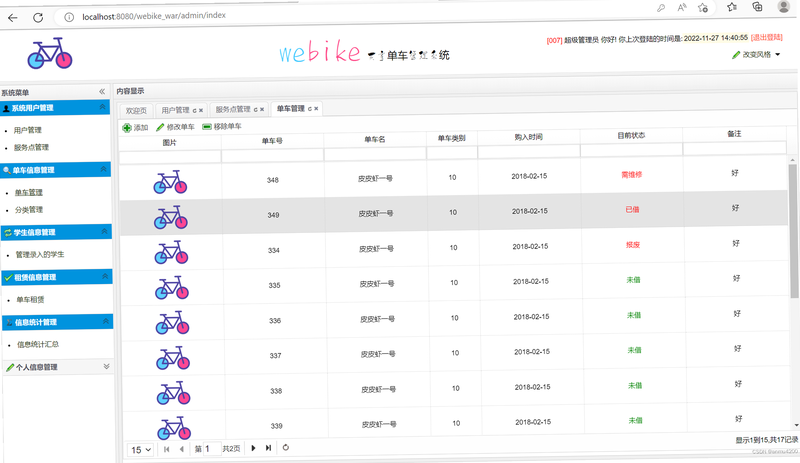
Task: Add page to favorites star icon
Action: (x=703, y=7)
